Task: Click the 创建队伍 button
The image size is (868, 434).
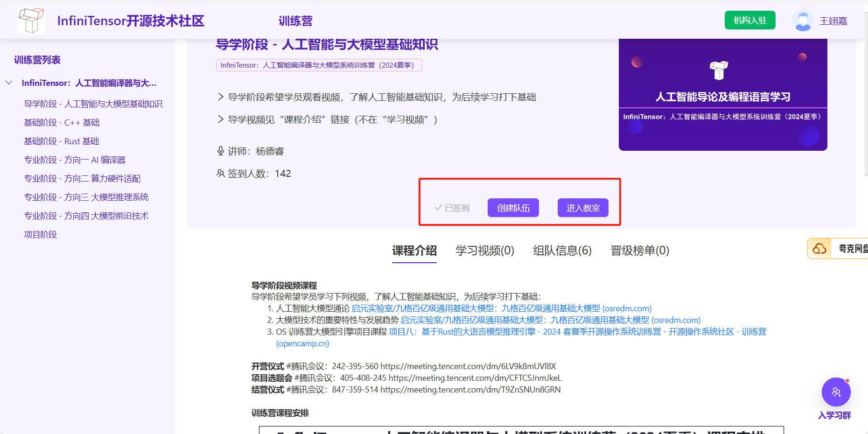Action: click(513, 207)
